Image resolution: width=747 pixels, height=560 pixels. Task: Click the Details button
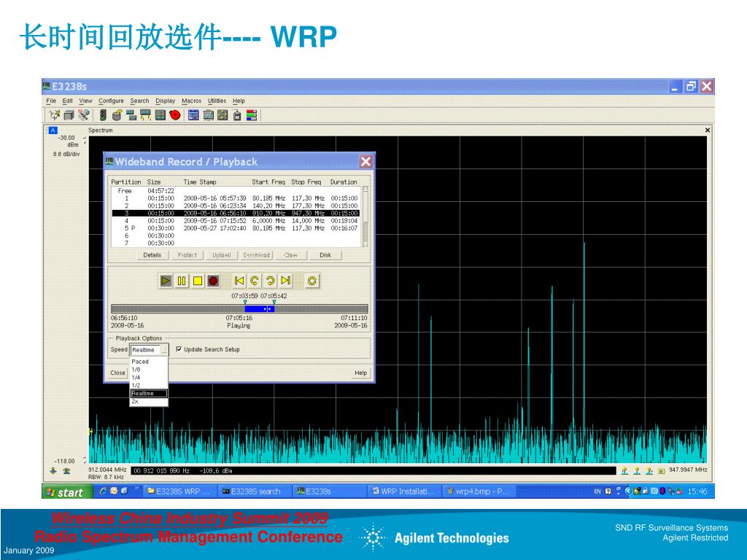click(x=152, y=255)
